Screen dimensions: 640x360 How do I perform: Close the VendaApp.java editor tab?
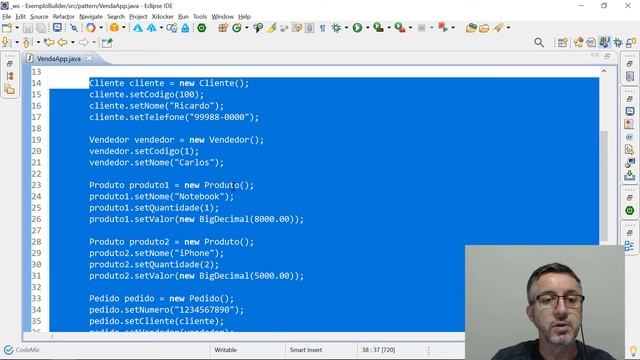[x=89, y=58]
